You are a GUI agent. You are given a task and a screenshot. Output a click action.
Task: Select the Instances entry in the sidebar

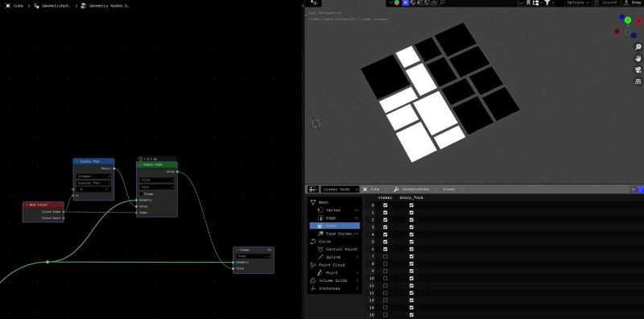coord(335,288)
